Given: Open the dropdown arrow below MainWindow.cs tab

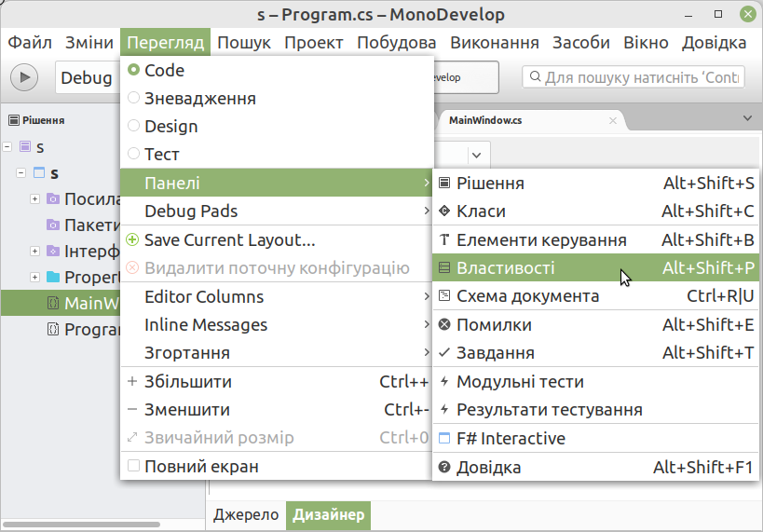Looking at the screenshot, I should pyautogui.click(x=476, y=156).
